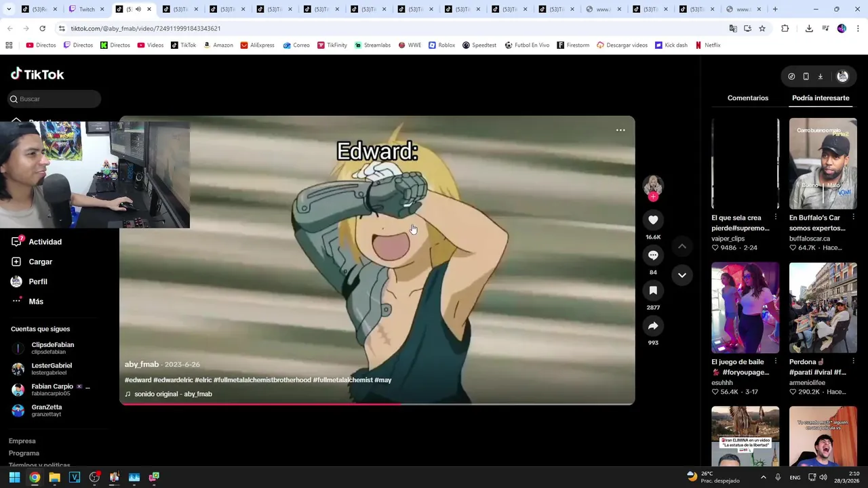
Task: Click Programa footer link
Action: 24,453
